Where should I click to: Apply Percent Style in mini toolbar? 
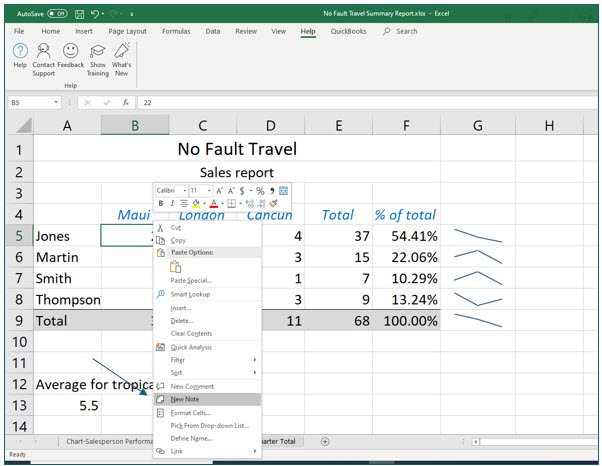tap(260, 191)
